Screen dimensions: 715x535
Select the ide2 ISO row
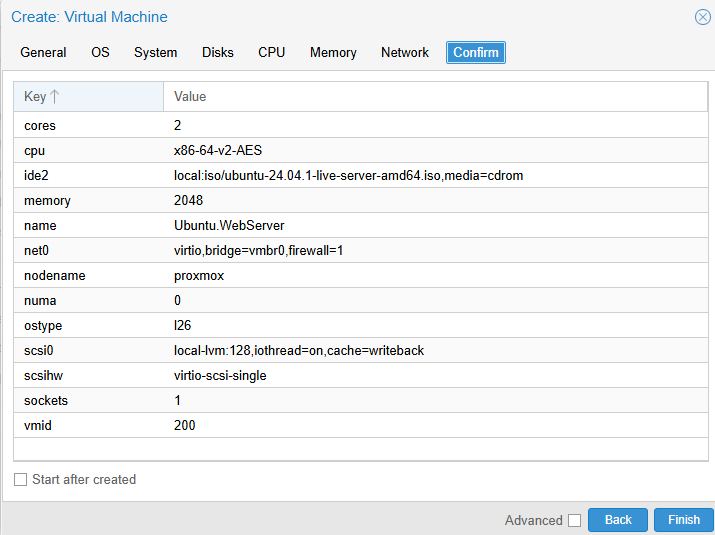click(361, 175)
